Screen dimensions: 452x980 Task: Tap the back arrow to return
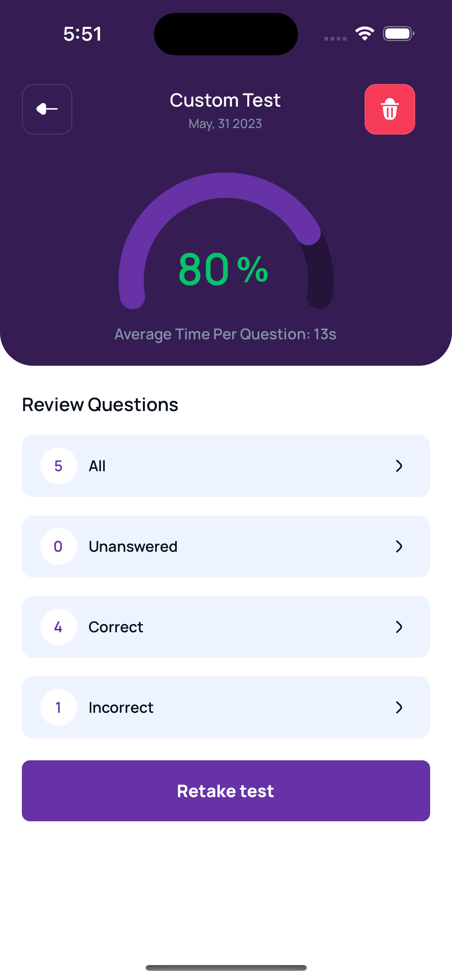click(x=47, y=109)
